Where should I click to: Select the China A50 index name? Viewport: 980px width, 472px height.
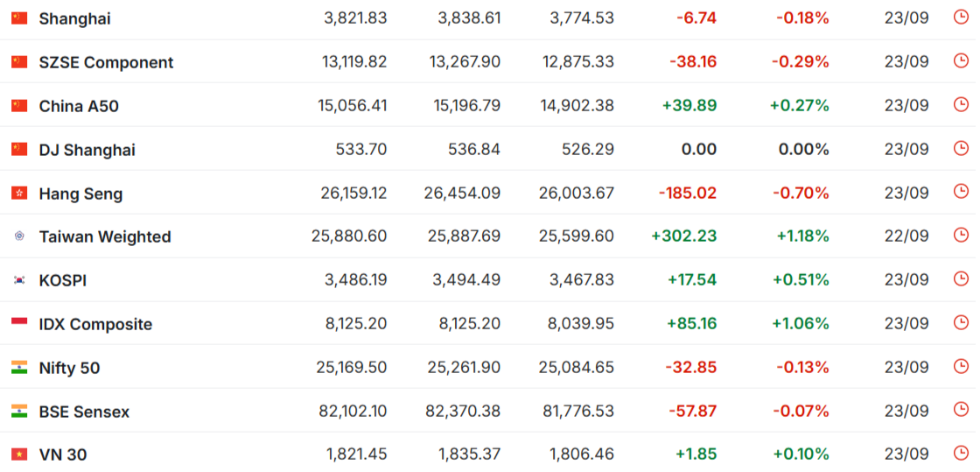(x=79, y=106)
